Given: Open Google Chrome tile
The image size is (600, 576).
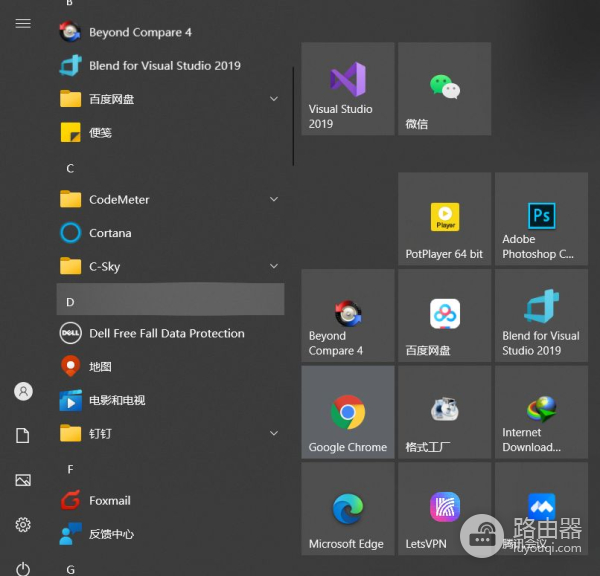Looking at the screenshot, I should point(347,412).
